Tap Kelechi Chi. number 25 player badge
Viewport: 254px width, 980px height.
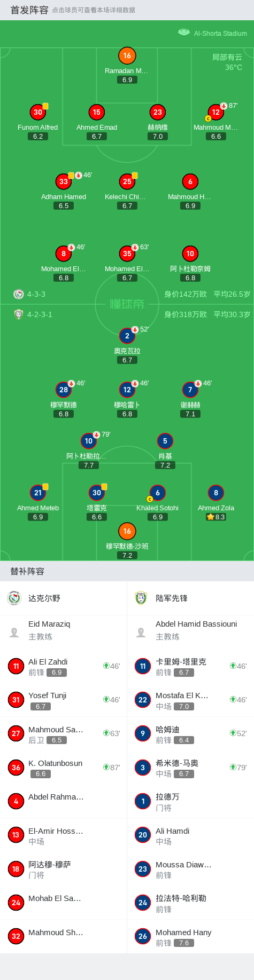click(x=127, y=181)
